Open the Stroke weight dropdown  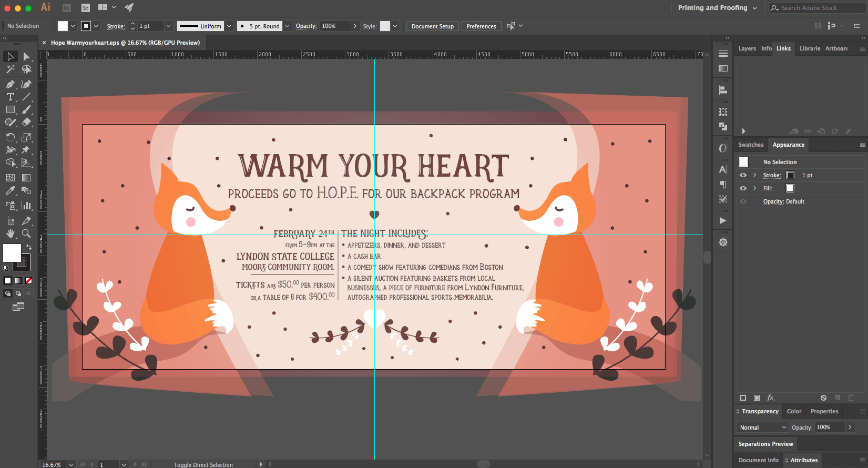point(168,26)
